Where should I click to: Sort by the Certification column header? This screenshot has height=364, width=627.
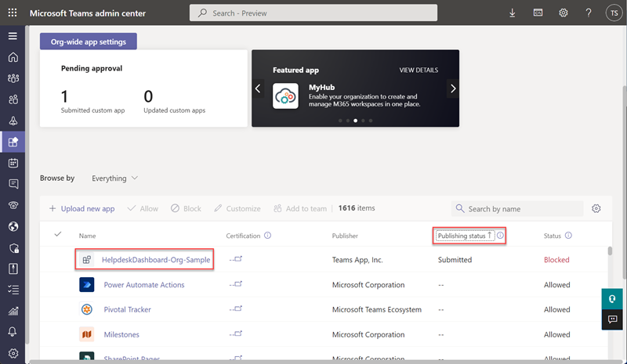pyautogui.click(x=243, y=236)
